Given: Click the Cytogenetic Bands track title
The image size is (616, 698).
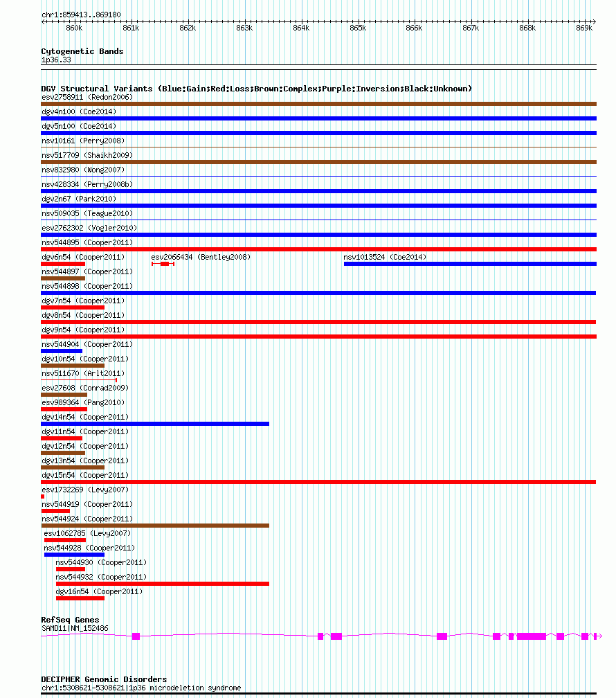Looking at the screenshot, I should tap(82, 51).
